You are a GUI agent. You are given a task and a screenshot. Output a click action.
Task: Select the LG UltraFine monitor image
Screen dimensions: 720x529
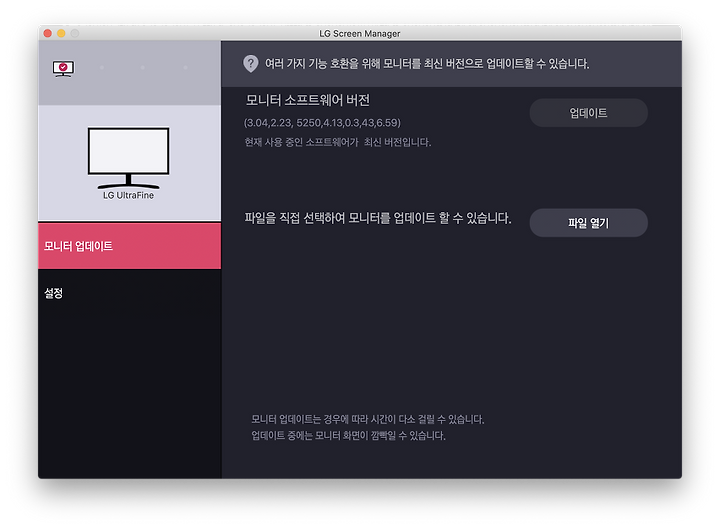129,158
